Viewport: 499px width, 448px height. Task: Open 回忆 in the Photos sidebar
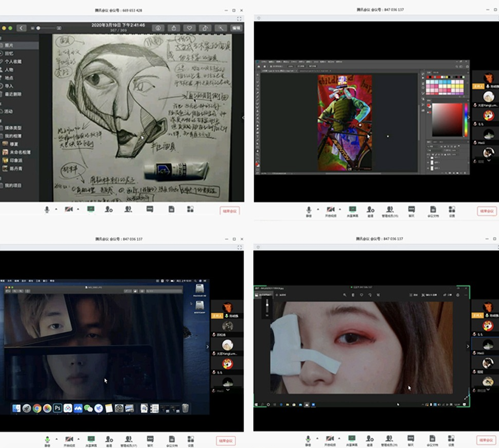(x=19, y=53)
